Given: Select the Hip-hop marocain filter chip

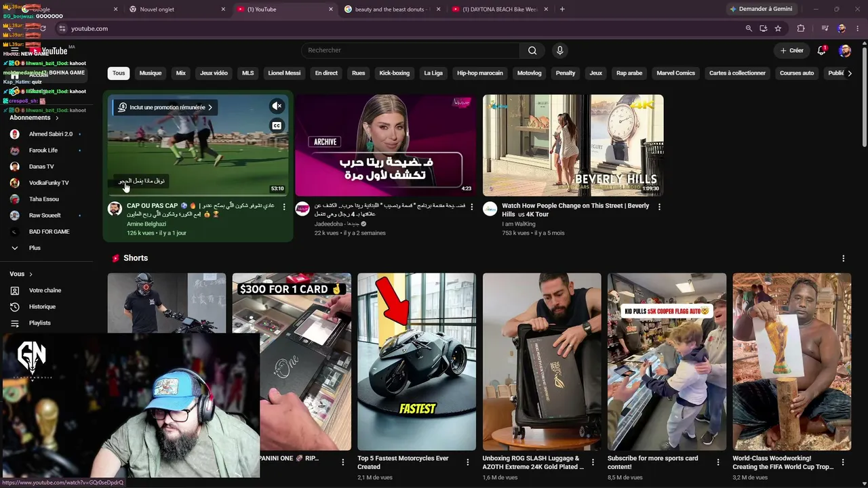Looking at the screenshot, I should [x=480, y=73].
